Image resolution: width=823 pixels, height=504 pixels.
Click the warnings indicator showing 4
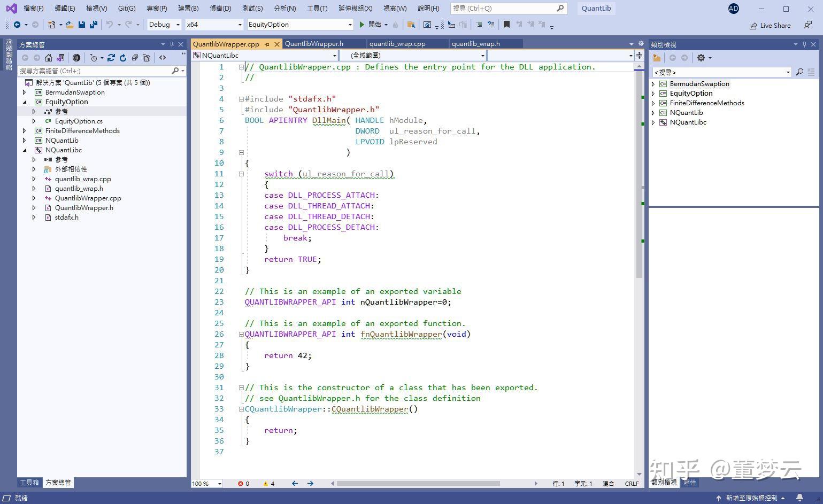[268, 483]
